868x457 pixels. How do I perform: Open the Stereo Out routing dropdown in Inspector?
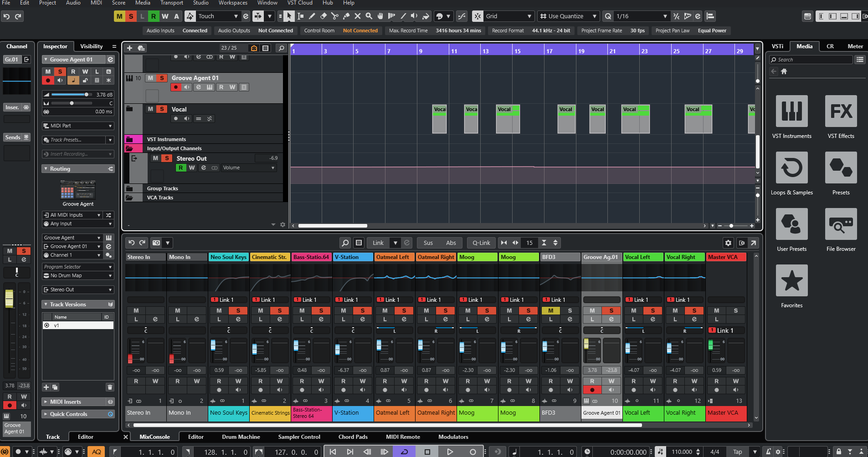[78, 289]
